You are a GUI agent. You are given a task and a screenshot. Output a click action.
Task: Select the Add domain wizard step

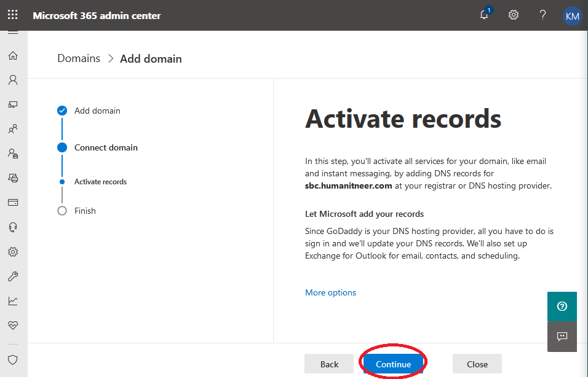coord(89,111)
